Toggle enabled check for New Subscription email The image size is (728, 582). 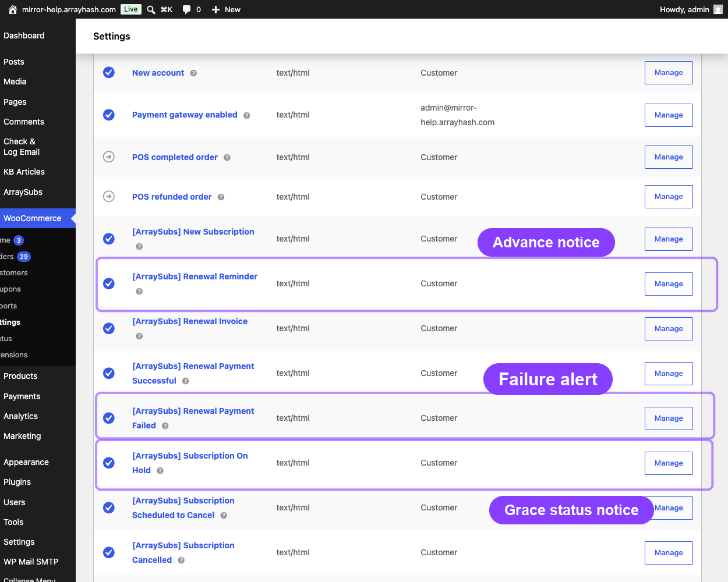tap(109, 239)
